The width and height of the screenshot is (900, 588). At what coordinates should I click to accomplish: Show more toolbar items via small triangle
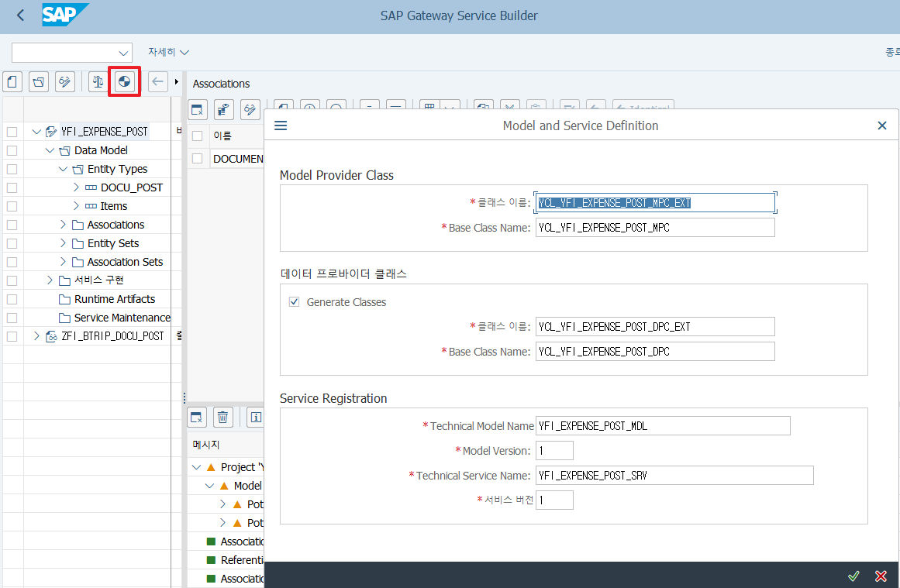pyautogui.click(x=176, y=82)
